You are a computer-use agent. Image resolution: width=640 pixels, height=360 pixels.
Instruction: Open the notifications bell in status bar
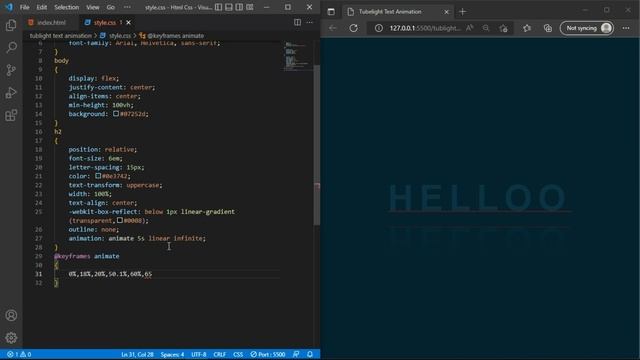click(x=310, y=354)
